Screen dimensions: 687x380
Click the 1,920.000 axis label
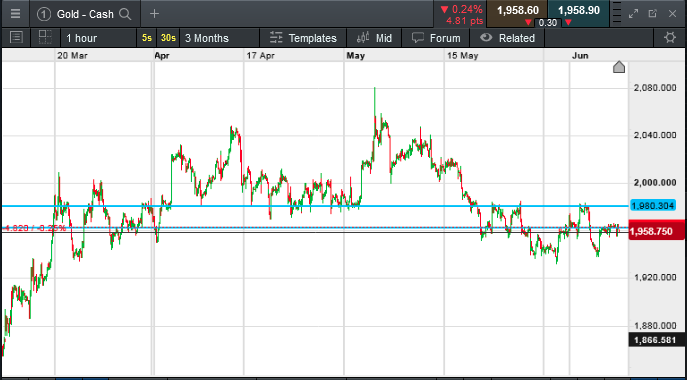coord(655,277)
